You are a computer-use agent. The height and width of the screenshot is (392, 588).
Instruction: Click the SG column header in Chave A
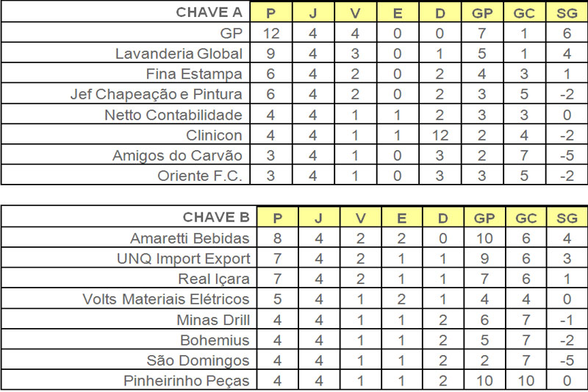click(x=566, y=13)
